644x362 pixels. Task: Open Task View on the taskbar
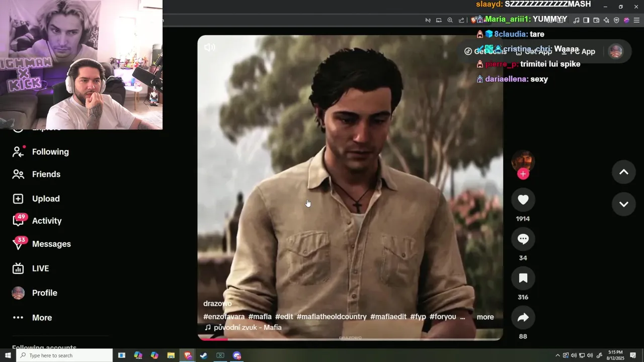point(121,355)
